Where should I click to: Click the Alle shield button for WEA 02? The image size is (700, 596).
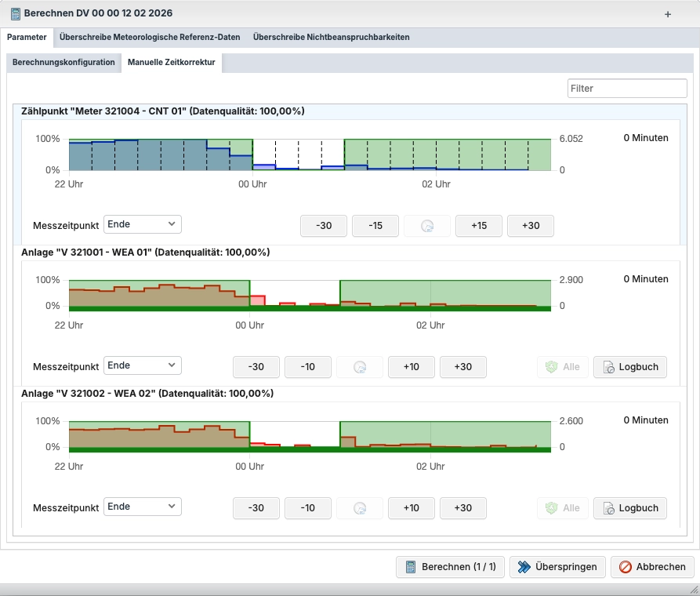pyautogui.click(x=562, y=508)
